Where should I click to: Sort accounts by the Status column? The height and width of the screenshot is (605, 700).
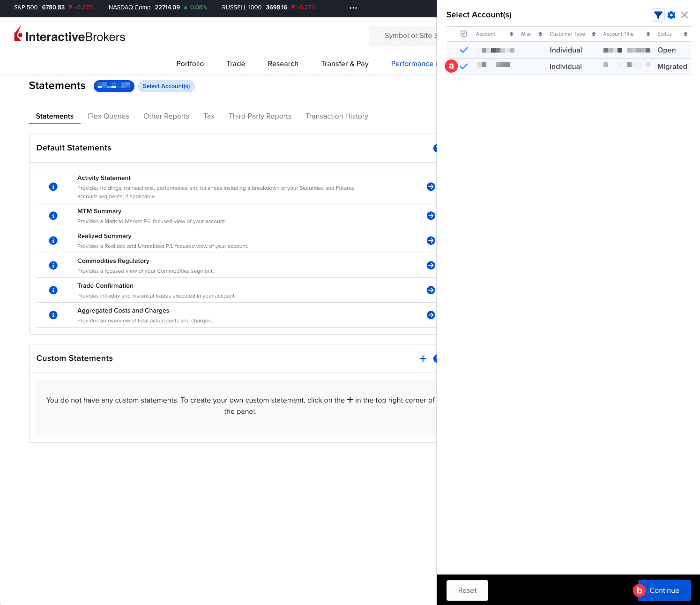tap(685, 33)
